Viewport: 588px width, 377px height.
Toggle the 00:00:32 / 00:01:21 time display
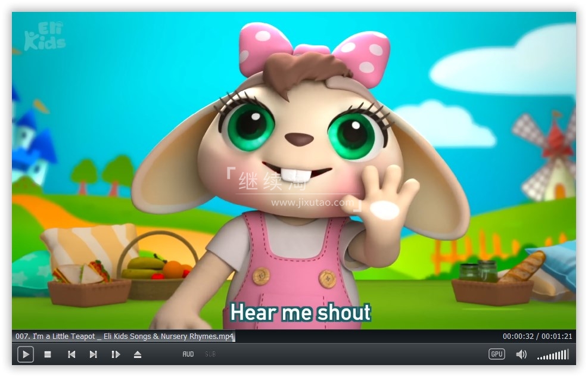(x=537, y=337)
